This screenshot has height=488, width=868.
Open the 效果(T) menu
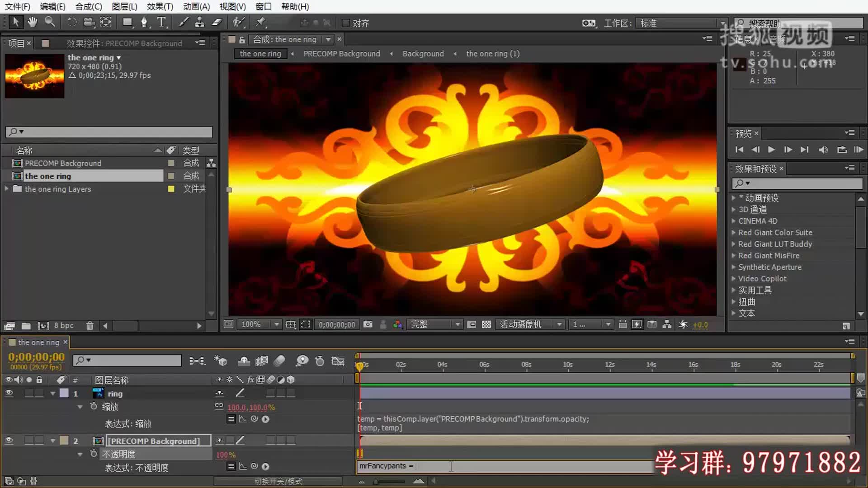[x=160, y=7]
